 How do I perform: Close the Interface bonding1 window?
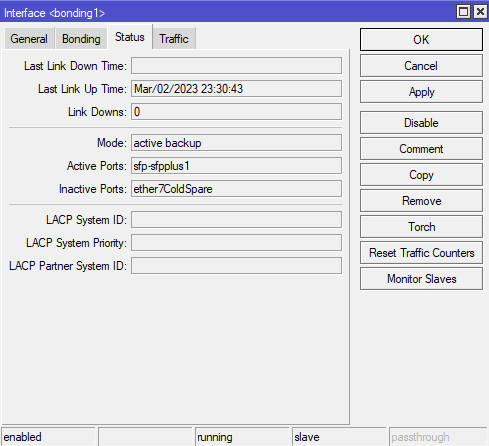[480, 12]
